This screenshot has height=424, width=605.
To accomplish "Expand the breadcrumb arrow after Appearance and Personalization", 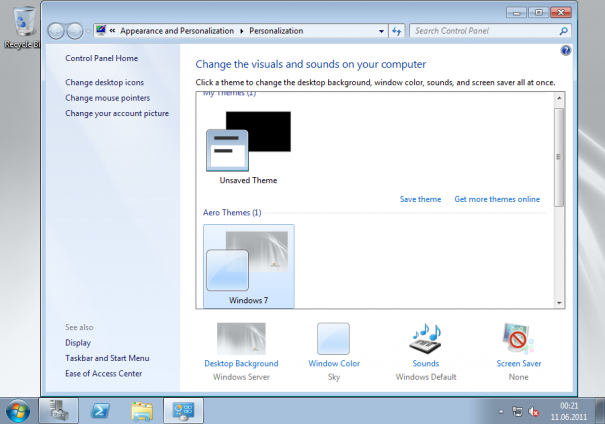I will coord(242,31).
